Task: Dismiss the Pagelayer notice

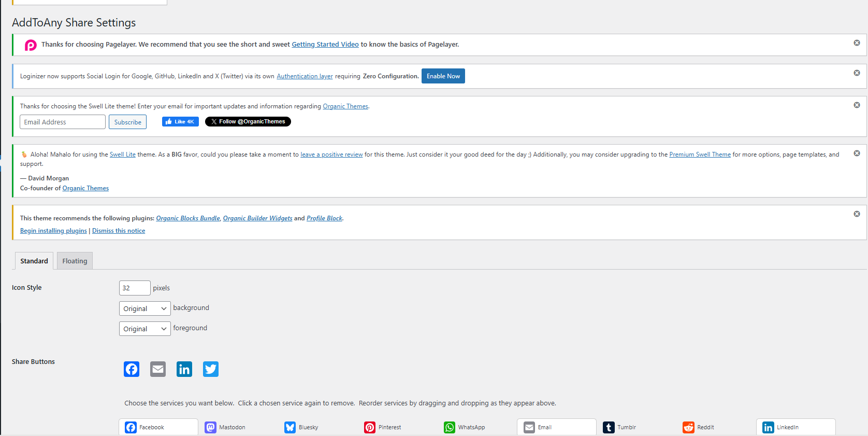Action: pos(857,43)
